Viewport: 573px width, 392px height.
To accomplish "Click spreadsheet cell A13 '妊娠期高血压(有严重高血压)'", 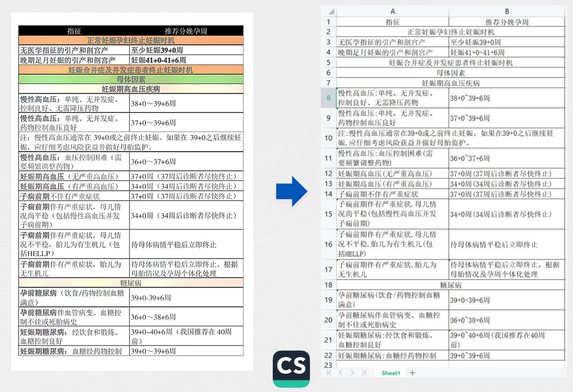I will point(393,184).
